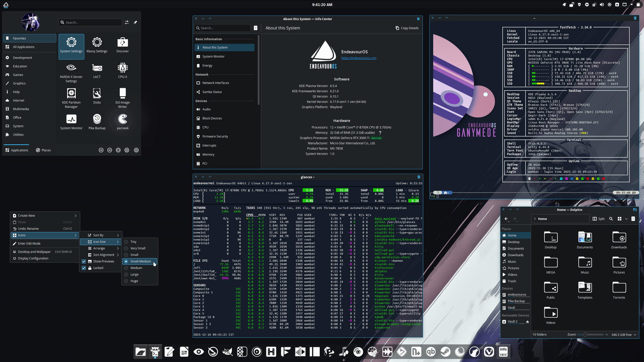
Task: Switch to the Places tab in launcher
Action: [x=43, y=150]
